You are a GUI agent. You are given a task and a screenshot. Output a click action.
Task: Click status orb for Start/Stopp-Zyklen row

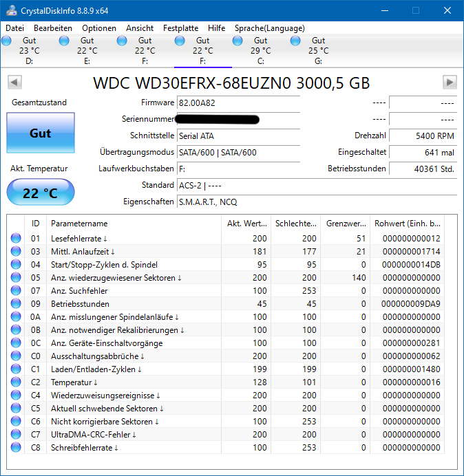coord(16,264)
